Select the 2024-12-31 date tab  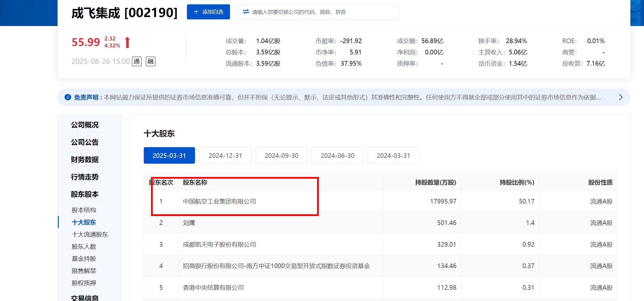point(225,156)
